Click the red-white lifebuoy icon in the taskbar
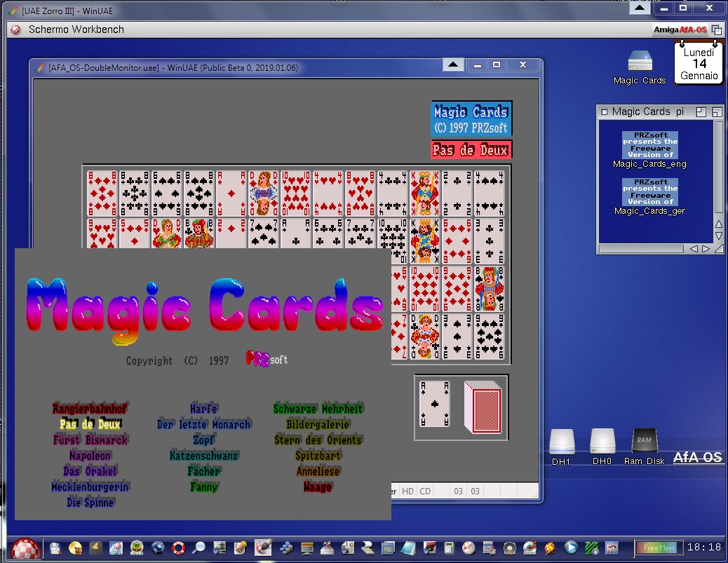The image size is (728, 563). coord(178,548)
